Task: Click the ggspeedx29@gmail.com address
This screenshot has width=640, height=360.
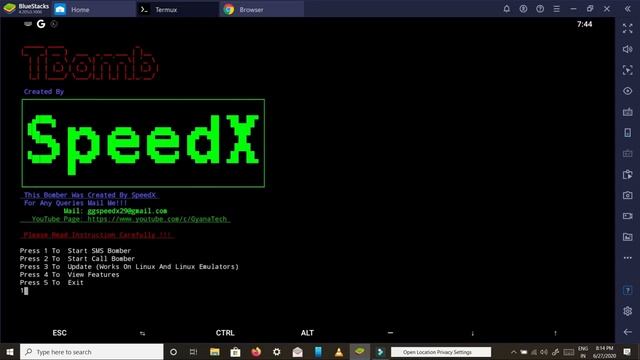Action: (127, 211)
